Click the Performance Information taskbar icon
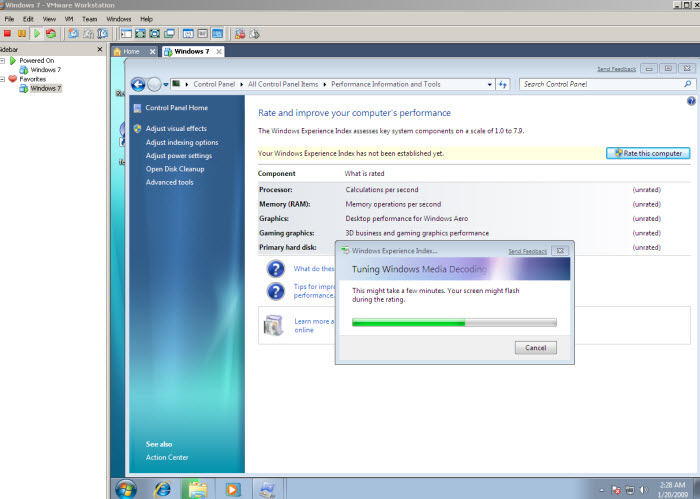700x499 pixels. [x=268, y=490]
